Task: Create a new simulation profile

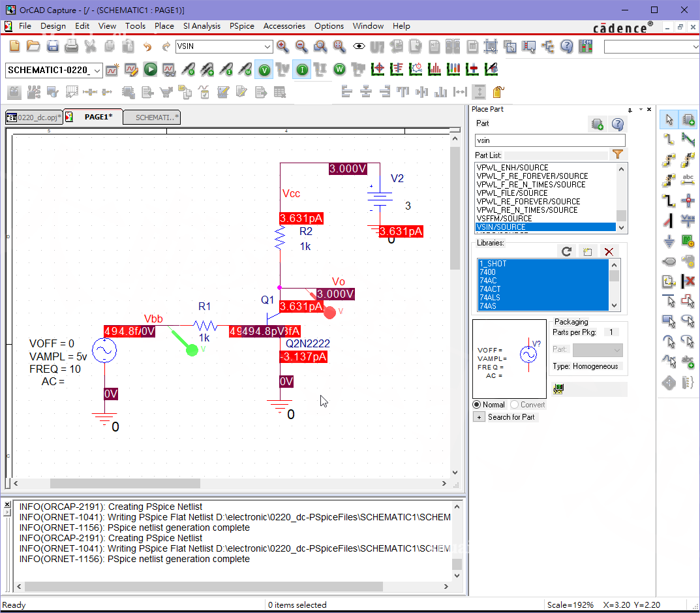Action: [112, 70]
